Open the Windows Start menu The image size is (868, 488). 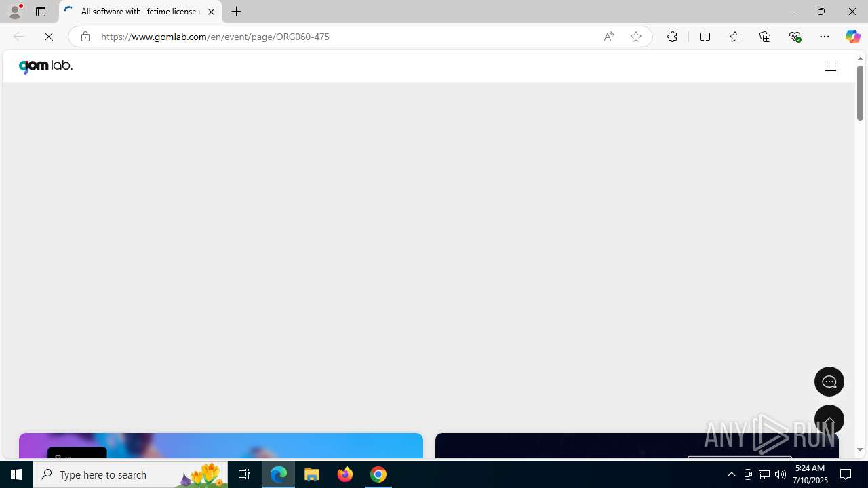point(16,474)
